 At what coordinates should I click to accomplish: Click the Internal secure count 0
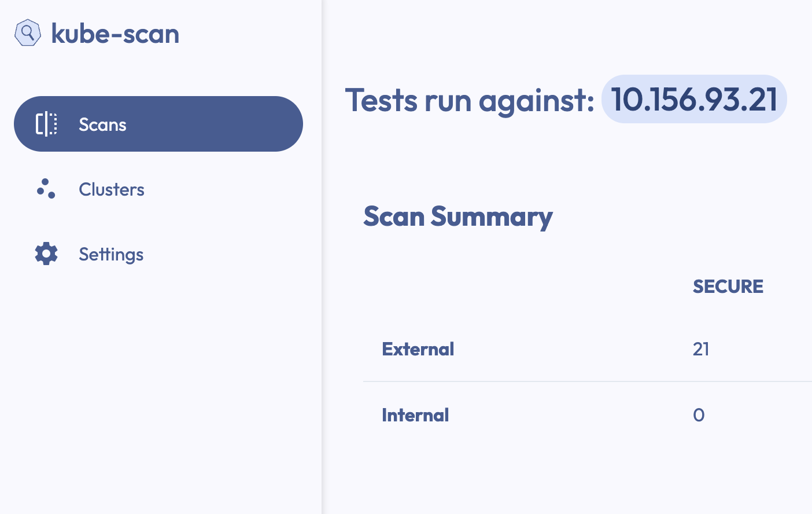(x=699, y=415)
